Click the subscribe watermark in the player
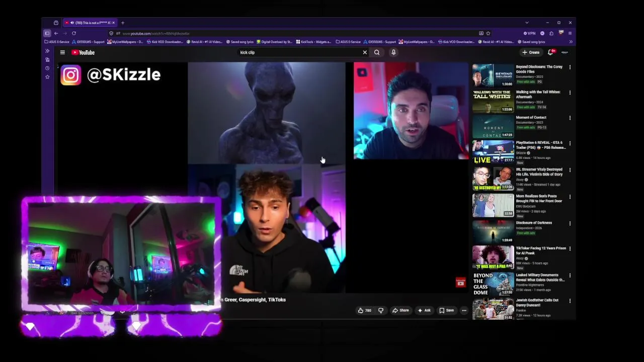The width and height of the screenshot is (644, 362). (460, 283)
